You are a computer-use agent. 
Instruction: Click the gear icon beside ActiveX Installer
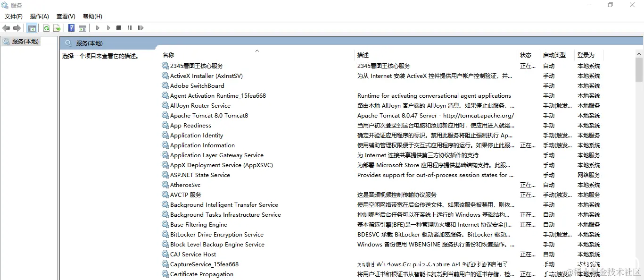click(165, 76)
